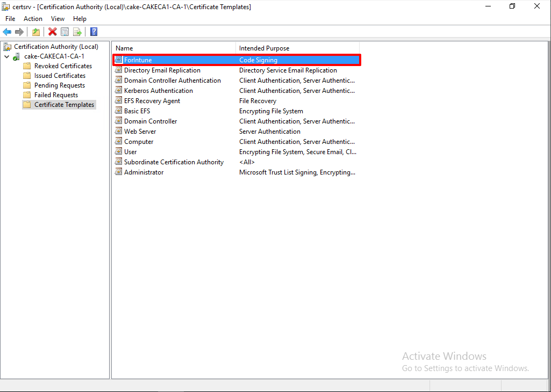The height and width of the screenshot is (392, 551).
Task: Click the Certification Authority (Local) root icon
Action: tap(7, 47)
